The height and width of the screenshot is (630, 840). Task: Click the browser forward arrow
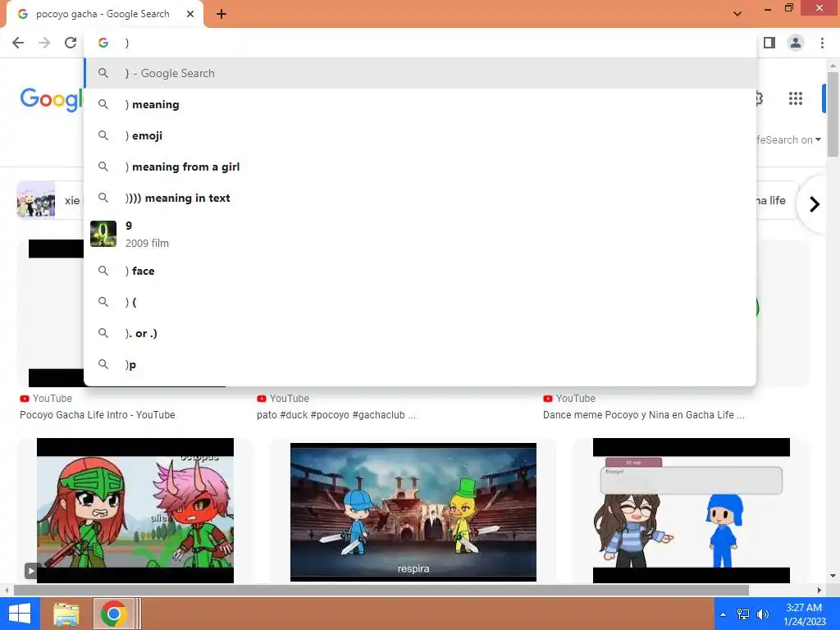pyautogui.click(x=44, y=43)
